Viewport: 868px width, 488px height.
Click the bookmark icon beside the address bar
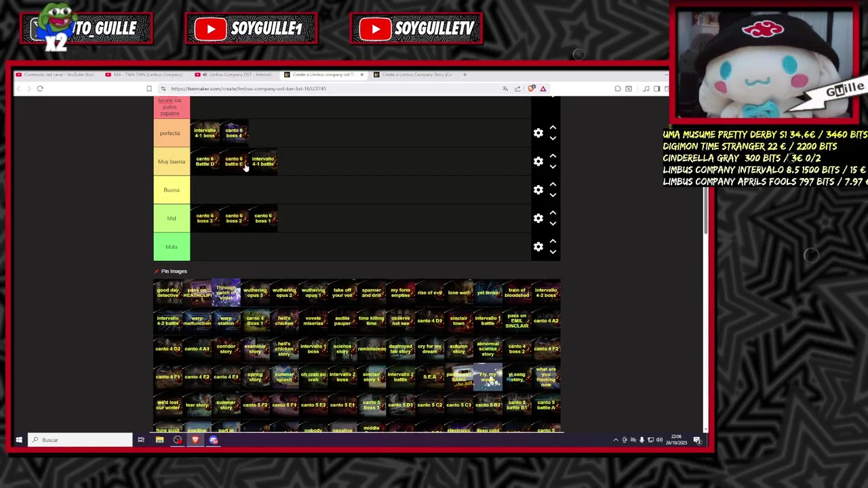pyautogui.click(x=149, y=89)
